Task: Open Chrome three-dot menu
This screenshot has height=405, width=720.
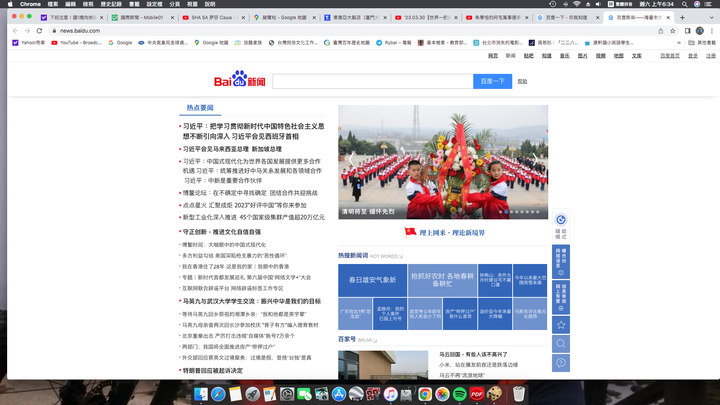Action: [712, 31]
